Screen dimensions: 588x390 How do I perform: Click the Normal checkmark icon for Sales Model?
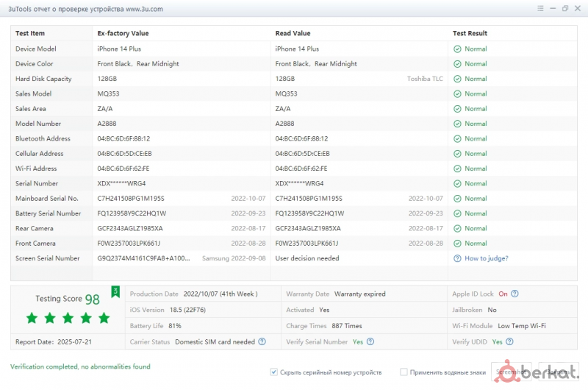pyautogui.click(x=457, y=94)
